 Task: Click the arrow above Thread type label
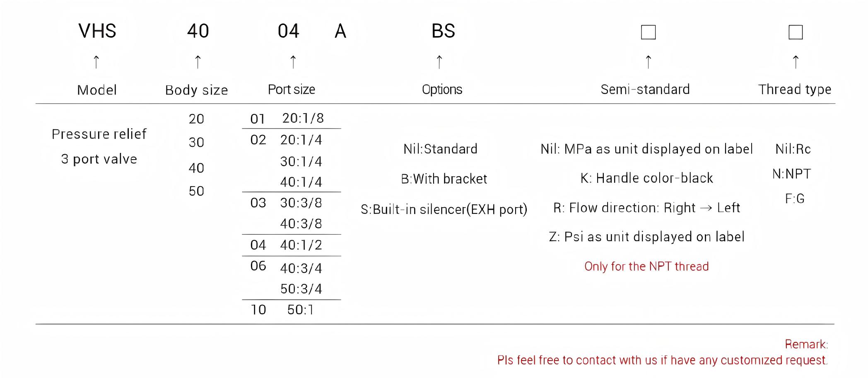796,62
